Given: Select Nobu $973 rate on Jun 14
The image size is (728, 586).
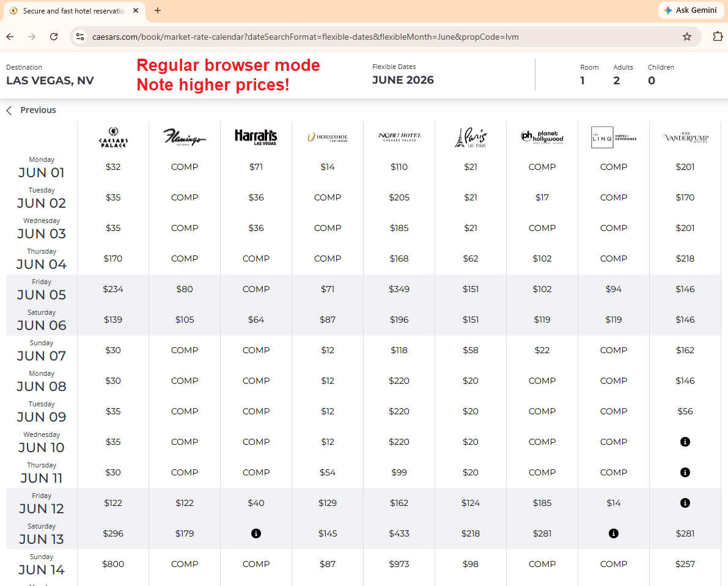Looking at the screenshot, I should click(399, 565).
